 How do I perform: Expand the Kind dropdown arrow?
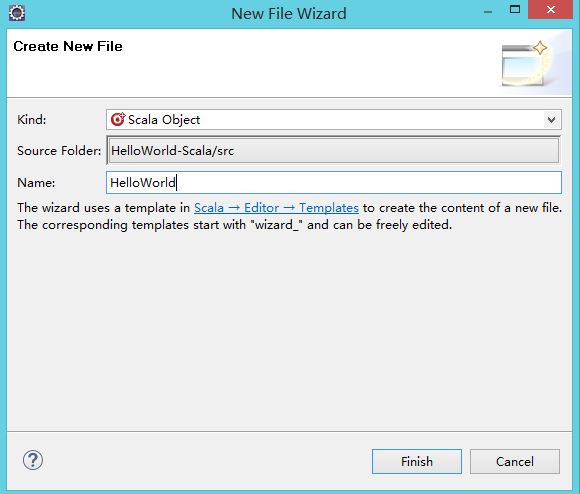[x=551, y=120]
